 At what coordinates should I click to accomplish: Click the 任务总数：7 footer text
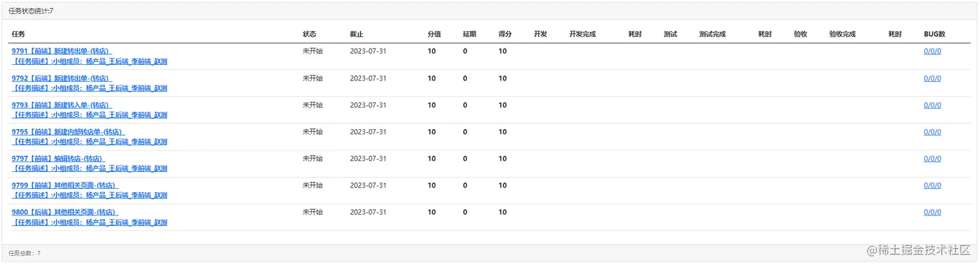pos(25,253)
